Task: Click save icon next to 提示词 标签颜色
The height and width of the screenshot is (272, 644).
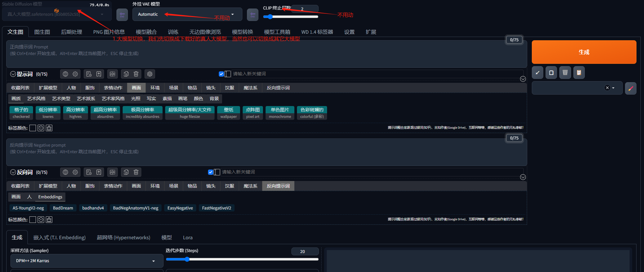Action: [x=49, y=128]
